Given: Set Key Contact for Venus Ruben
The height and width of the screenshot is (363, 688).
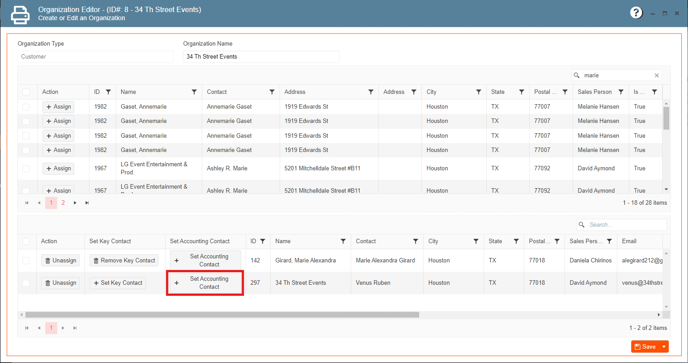Looking at the screenshot, I should coord(118,283).
